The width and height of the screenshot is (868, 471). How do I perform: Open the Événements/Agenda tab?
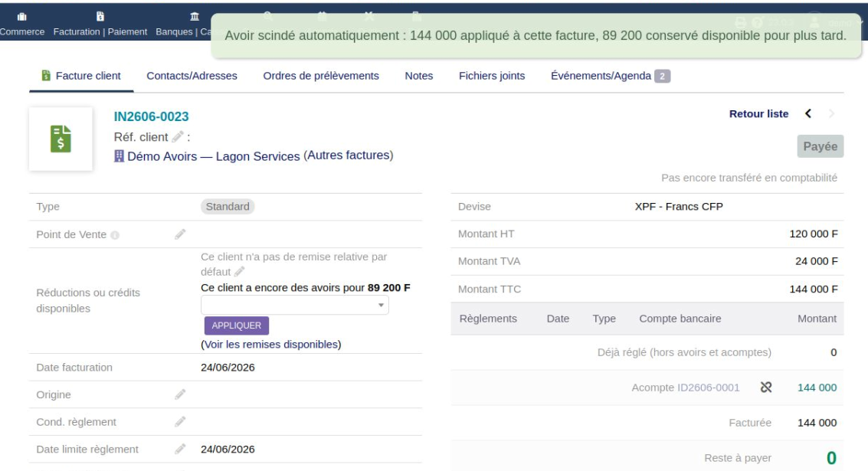(601, 76)
